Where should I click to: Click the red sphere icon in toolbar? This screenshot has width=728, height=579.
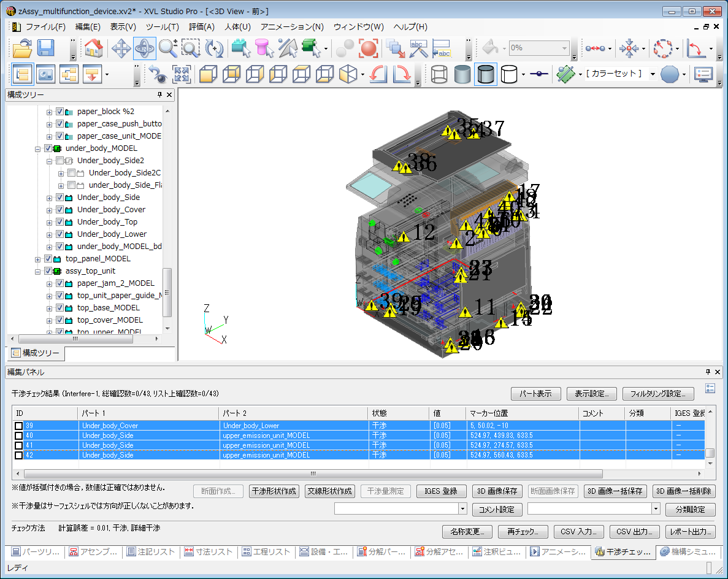coord(368,48)
